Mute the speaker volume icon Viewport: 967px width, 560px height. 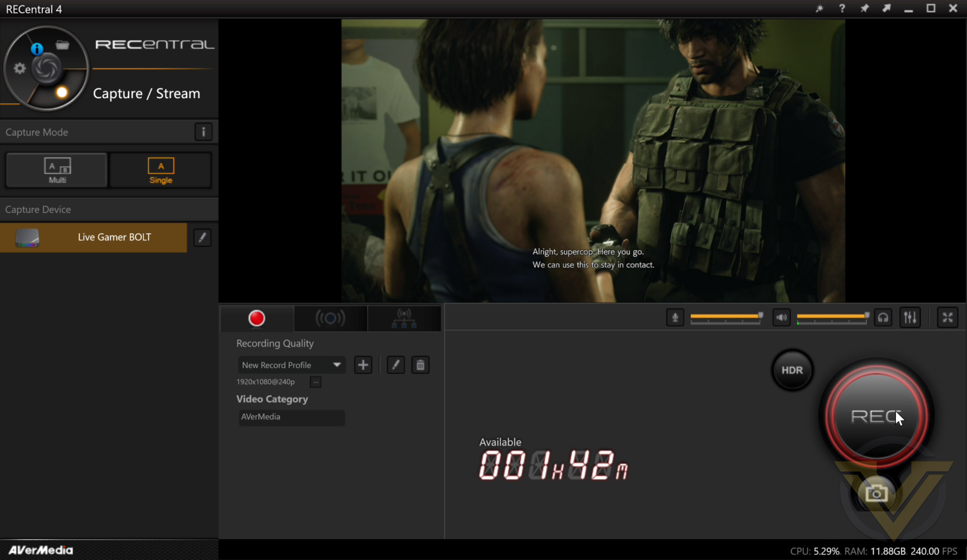coord(781,318)
